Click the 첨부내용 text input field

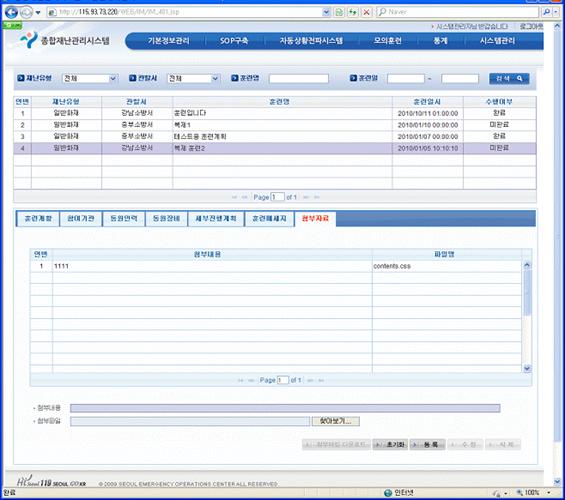285,408
